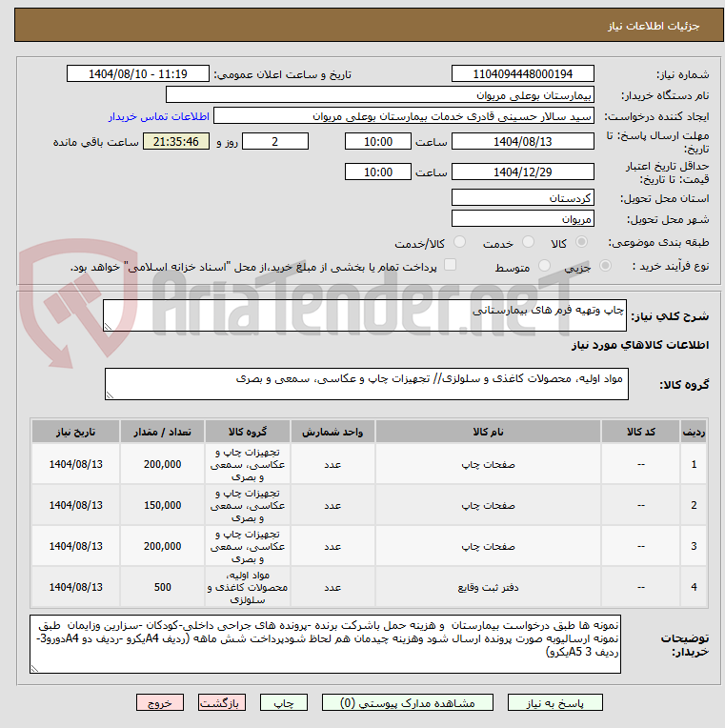Select the 'خدمت' radio button

pyautogui.click(x=528, y=242)
